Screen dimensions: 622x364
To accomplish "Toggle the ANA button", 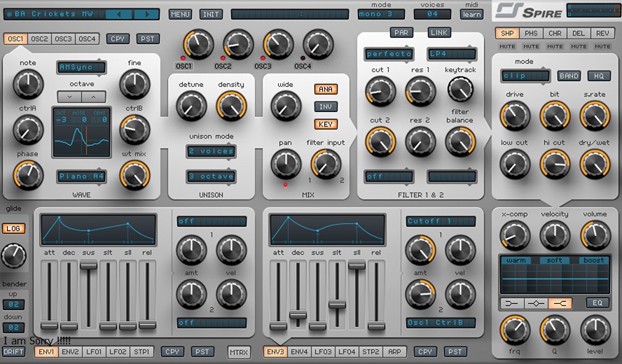I will point(326,89).
